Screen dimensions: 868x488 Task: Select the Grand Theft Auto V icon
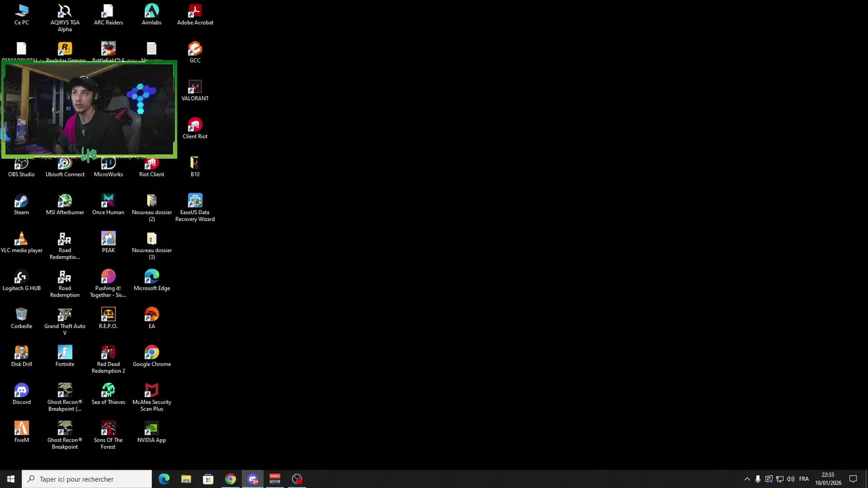click(x=65, y=322)
